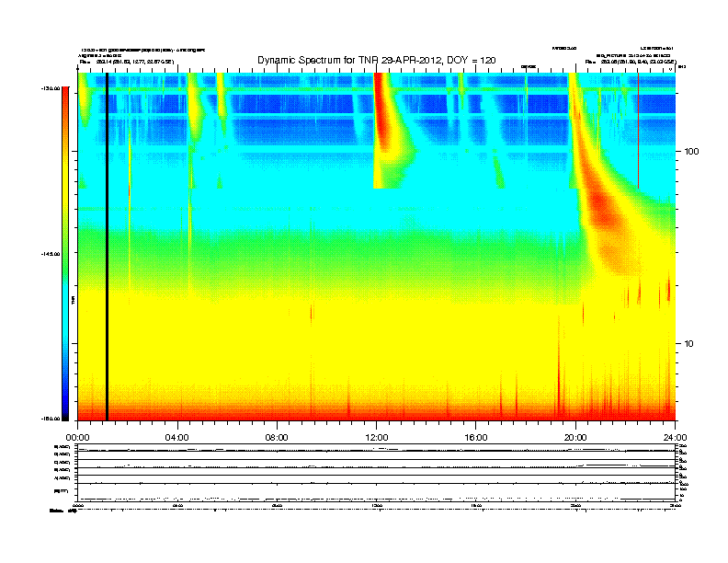Viewport: 728px width, 563px height.
Task: Click the 24:00 time axis label
Action: point(675,438)
